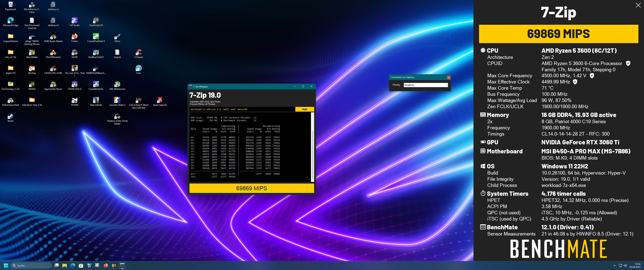
Task: Close the Command Line Options window
Action: [449, 77]
